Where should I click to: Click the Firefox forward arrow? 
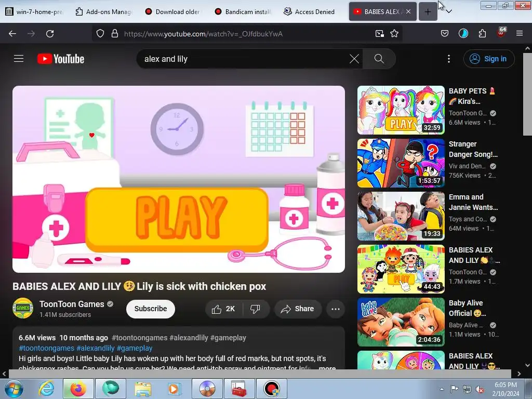(x=31, y=34)
